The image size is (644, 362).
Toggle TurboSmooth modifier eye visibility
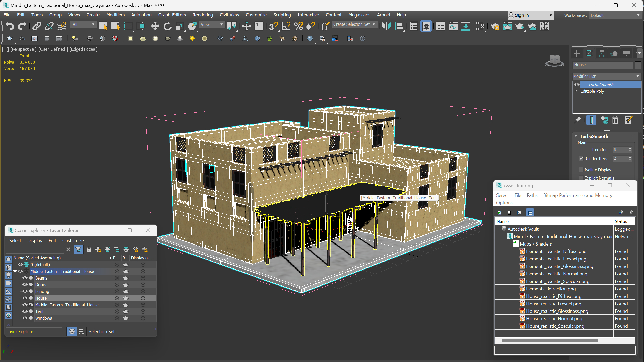[x=577, y=85]
